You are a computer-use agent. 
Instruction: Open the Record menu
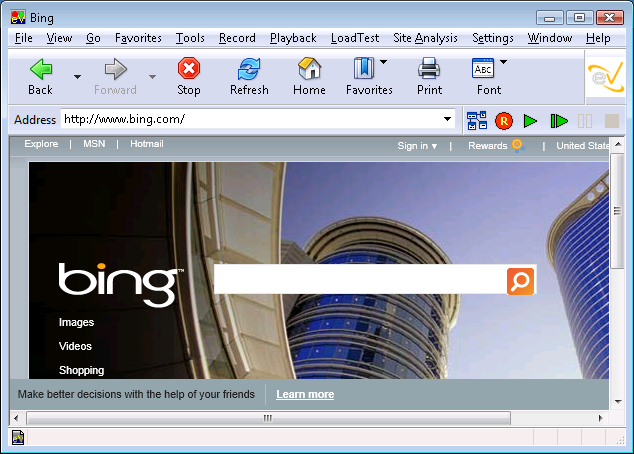click(x=237, y=38)
